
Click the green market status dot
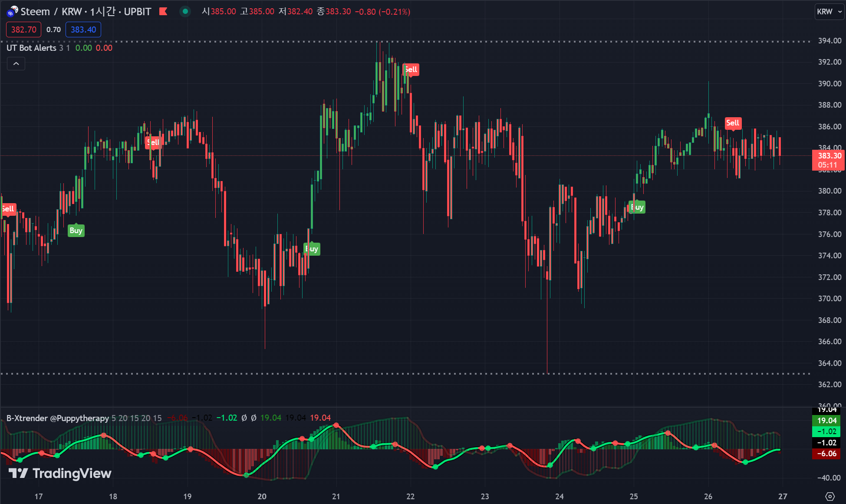coord(185,11)
